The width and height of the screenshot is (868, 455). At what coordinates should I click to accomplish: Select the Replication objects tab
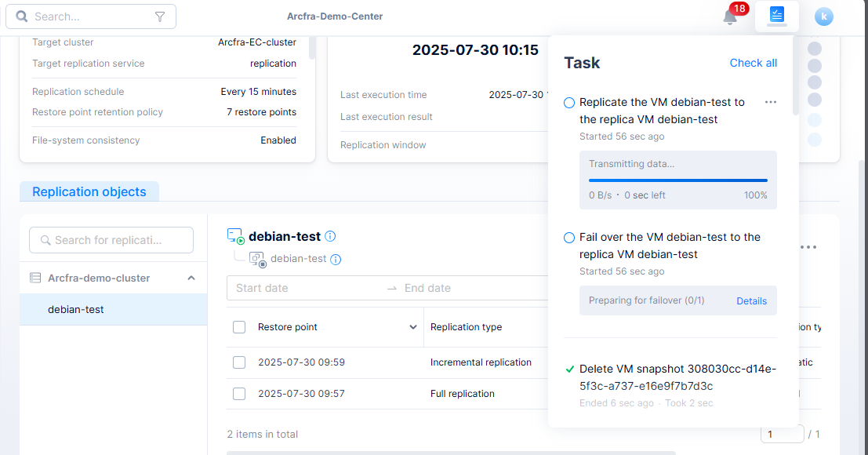tap(89, 191)
